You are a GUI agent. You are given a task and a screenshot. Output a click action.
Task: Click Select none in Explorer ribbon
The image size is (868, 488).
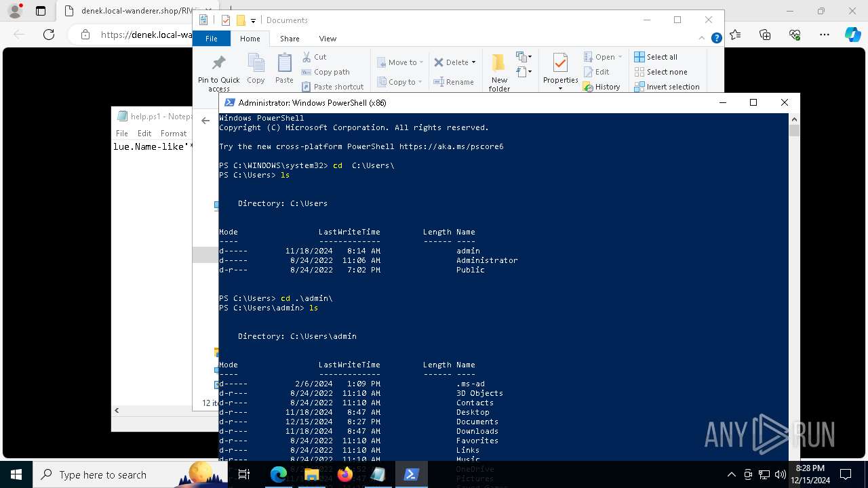[660, 72]
